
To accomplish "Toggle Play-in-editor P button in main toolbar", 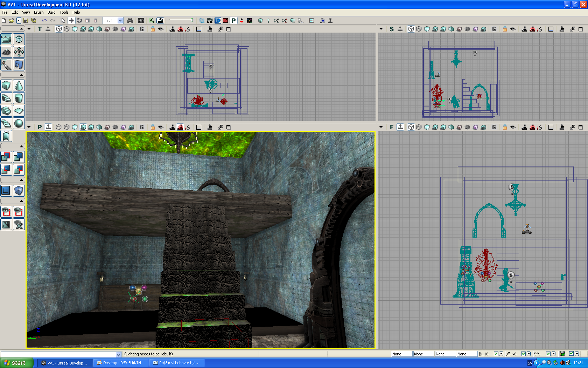I will coord(233,21).
